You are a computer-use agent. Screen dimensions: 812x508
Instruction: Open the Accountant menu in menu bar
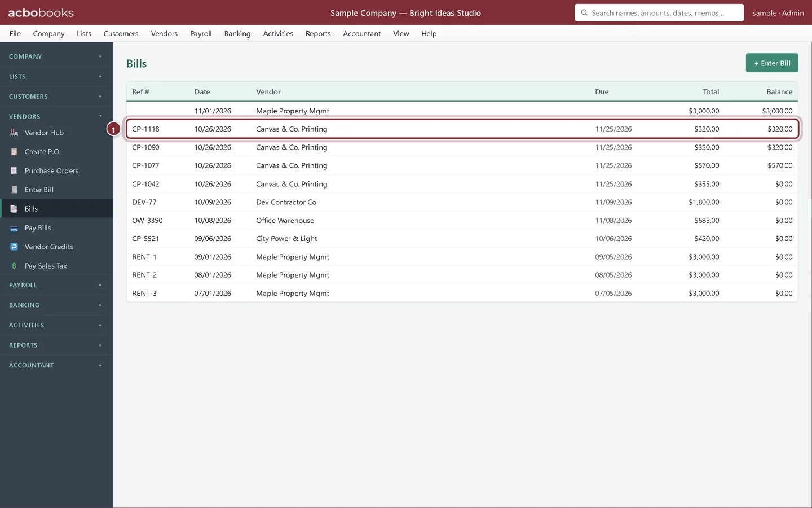(362, 34)
